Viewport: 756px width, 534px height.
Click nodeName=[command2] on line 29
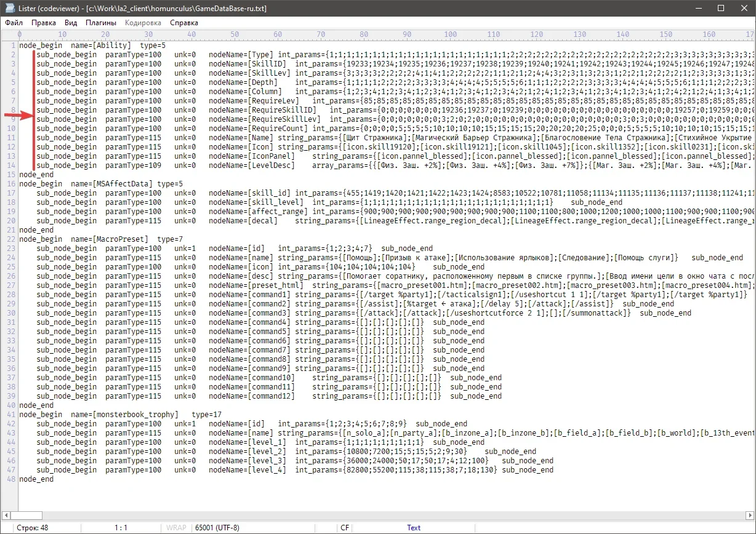pyautogui.click(x=250, y=304)
